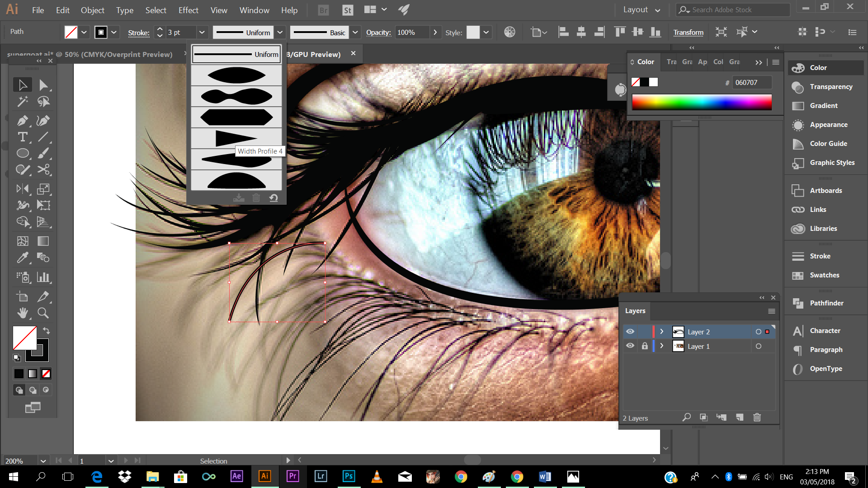Set paint mode to None
The width and height of the screenshot is (868, 488).
tap(46, 374)
